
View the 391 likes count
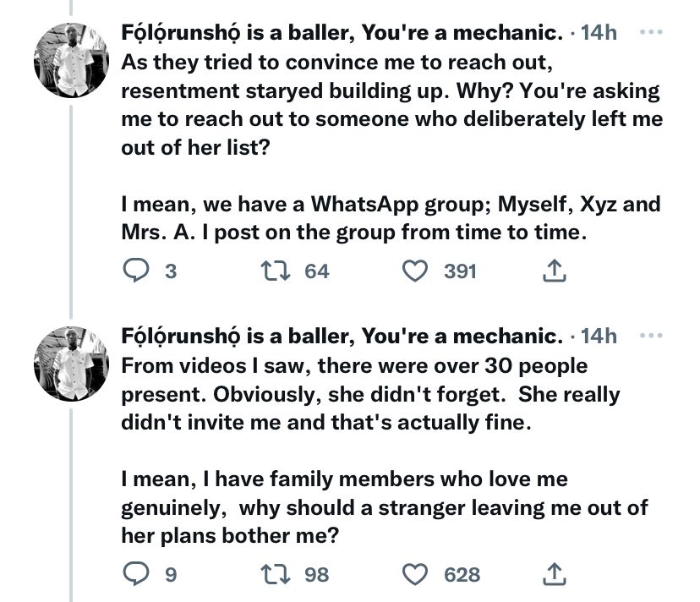click(461, 271)
